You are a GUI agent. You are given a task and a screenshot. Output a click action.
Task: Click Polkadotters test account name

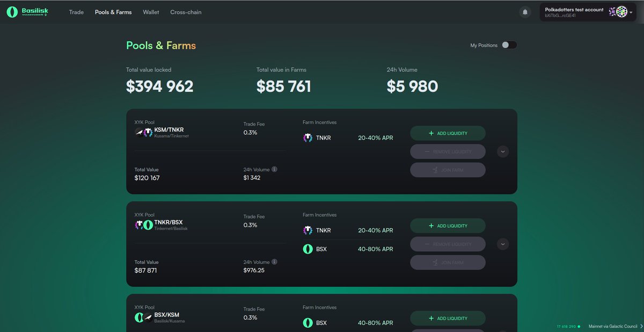574,10
